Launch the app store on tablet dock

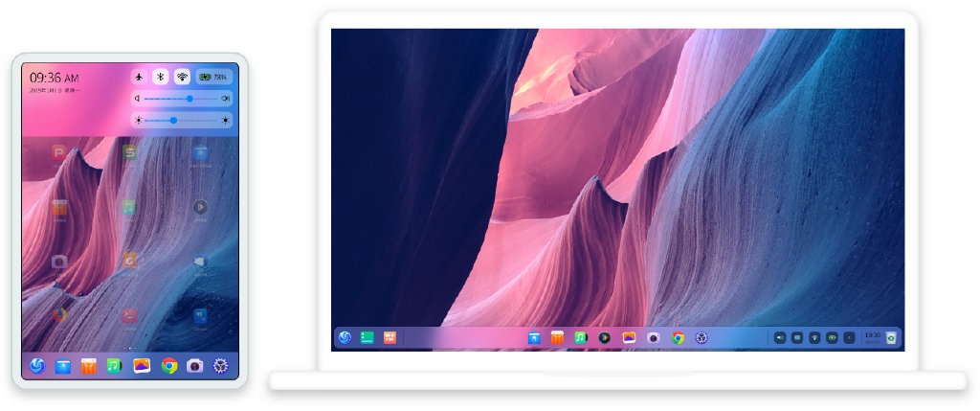click(x=62, y=365)
